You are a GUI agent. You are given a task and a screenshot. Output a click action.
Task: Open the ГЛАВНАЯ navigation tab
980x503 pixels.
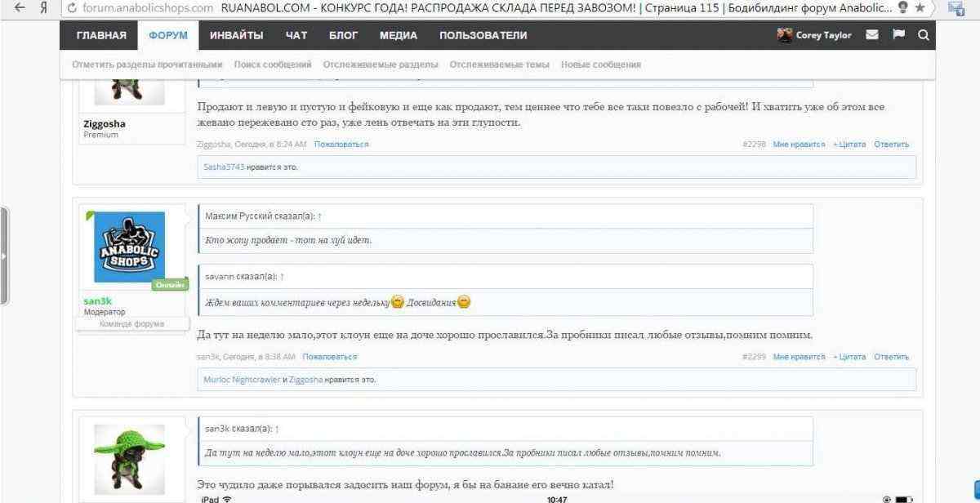pyautogui.click(x=101, y=35)
